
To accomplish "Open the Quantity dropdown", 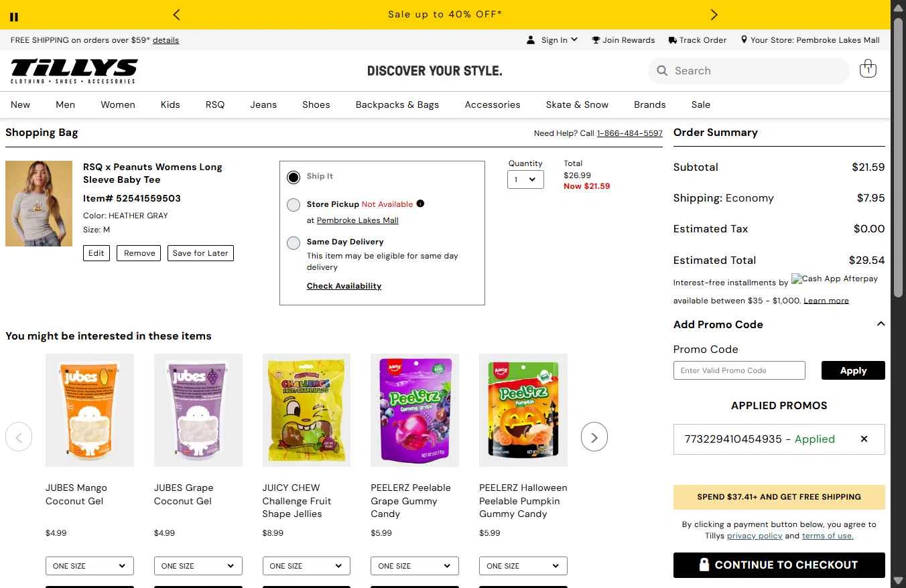I will click(525, 179).
